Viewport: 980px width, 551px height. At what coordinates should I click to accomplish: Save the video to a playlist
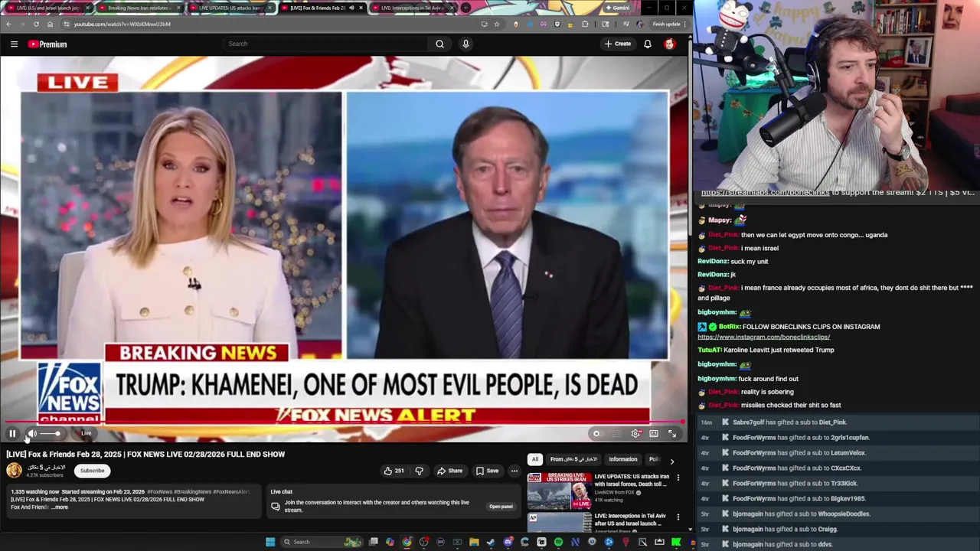(x=487, y=471)
